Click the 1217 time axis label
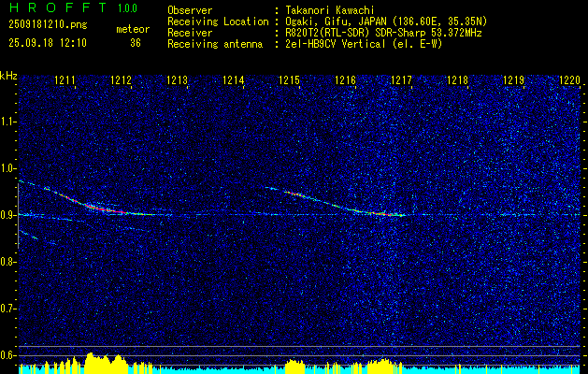Viewport: 588px width, 374px height. tap(401, 80)
